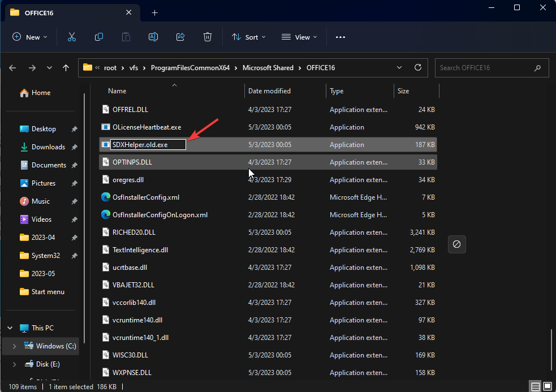Go back with the left arrow

click(x=12, y=68)
